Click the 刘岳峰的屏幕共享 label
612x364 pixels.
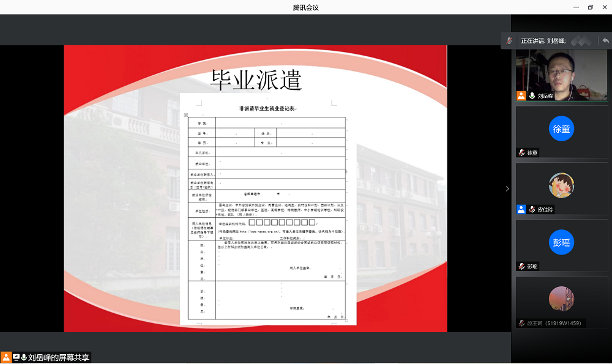[59, 357]
